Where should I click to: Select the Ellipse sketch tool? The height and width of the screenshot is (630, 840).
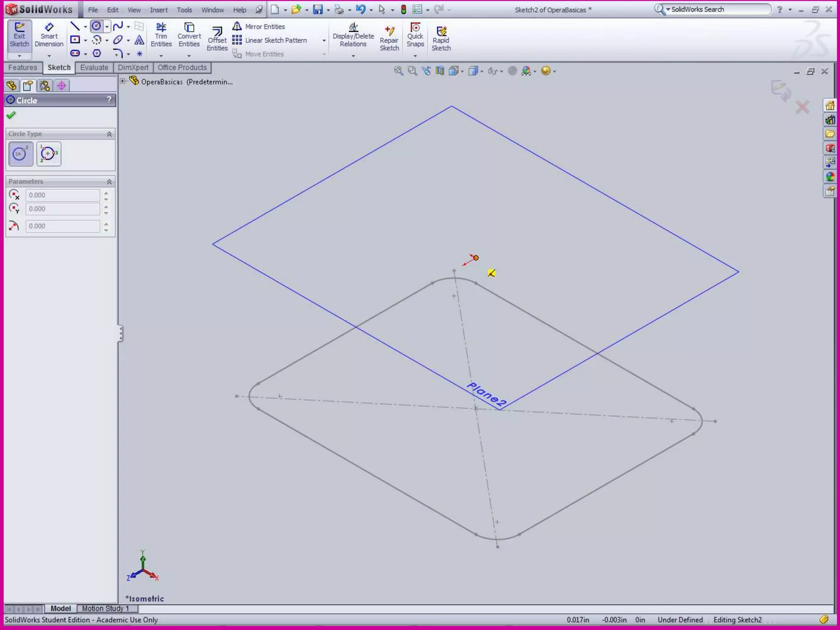[118, 40]
